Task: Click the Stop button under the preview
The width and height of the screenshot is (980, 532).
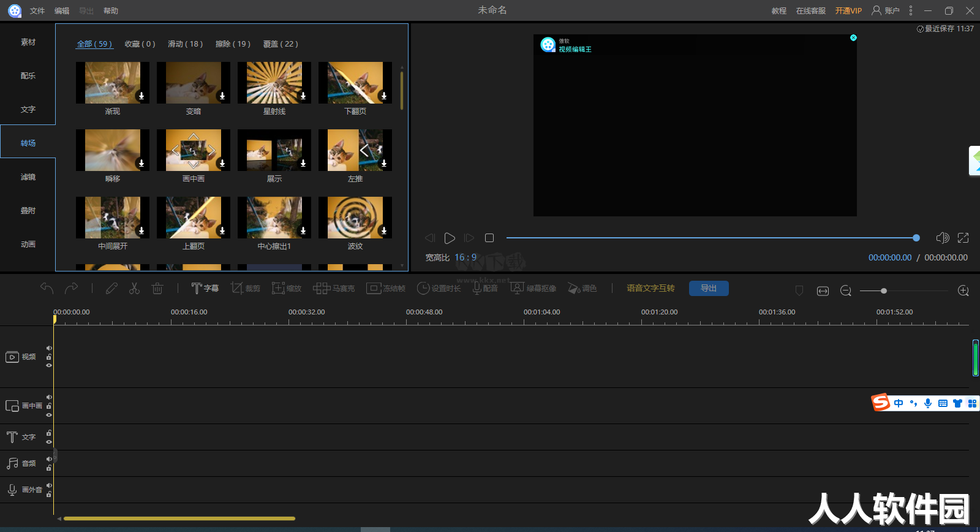Action: (x=489, y=238)
